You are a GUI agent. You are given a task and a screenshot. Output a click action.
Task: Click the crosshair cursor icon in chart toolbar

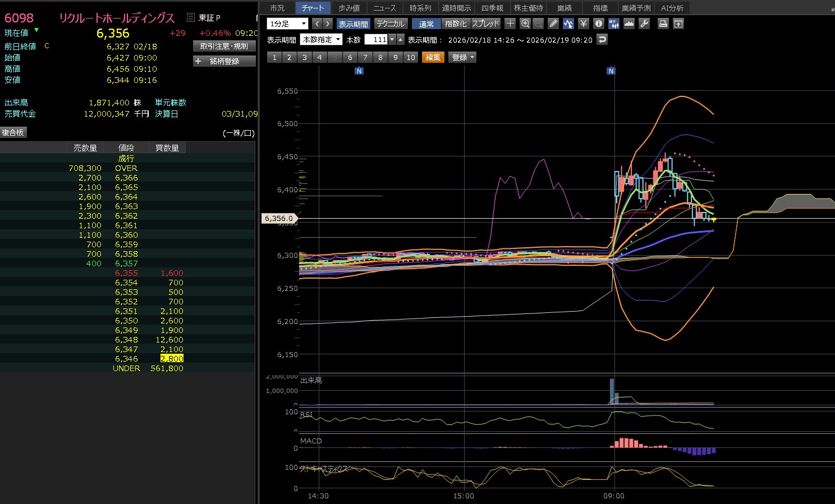tap(510, 24)
